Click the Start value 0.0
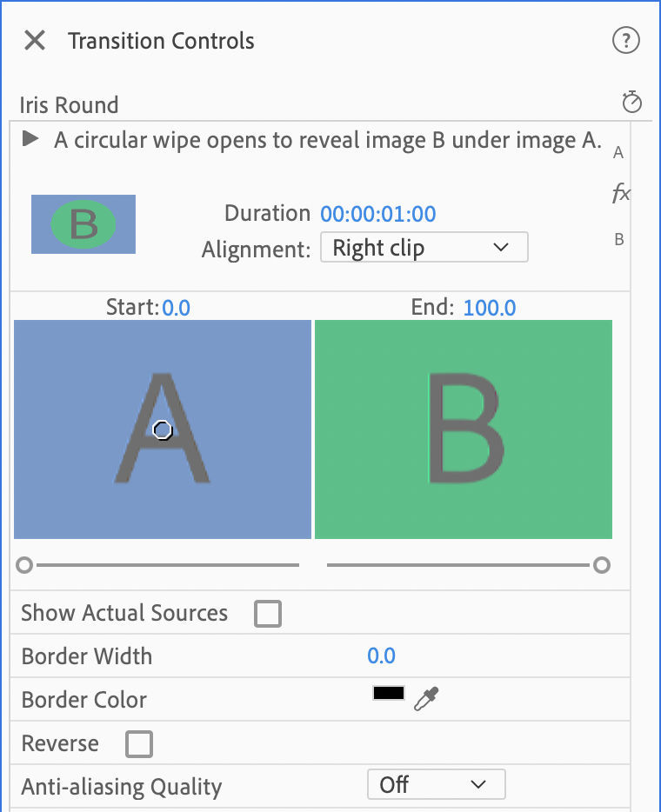This screenshot has height=812, width=661. (176, 307)
